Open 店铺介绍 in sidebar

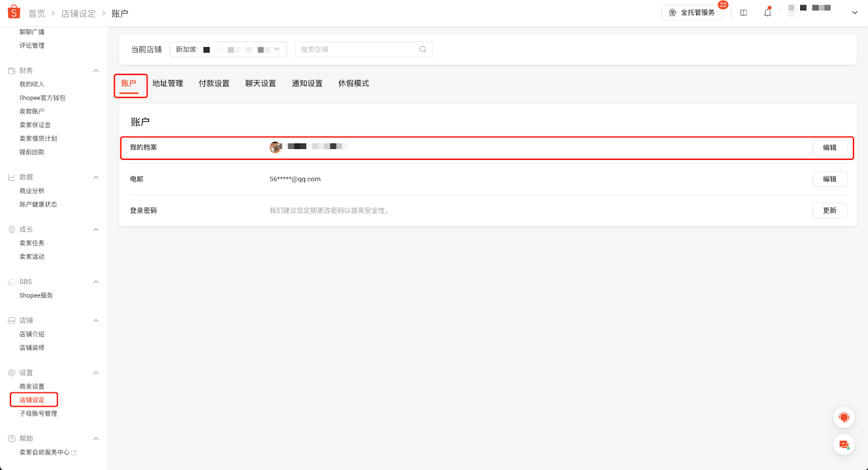click(x=32, y=334)
